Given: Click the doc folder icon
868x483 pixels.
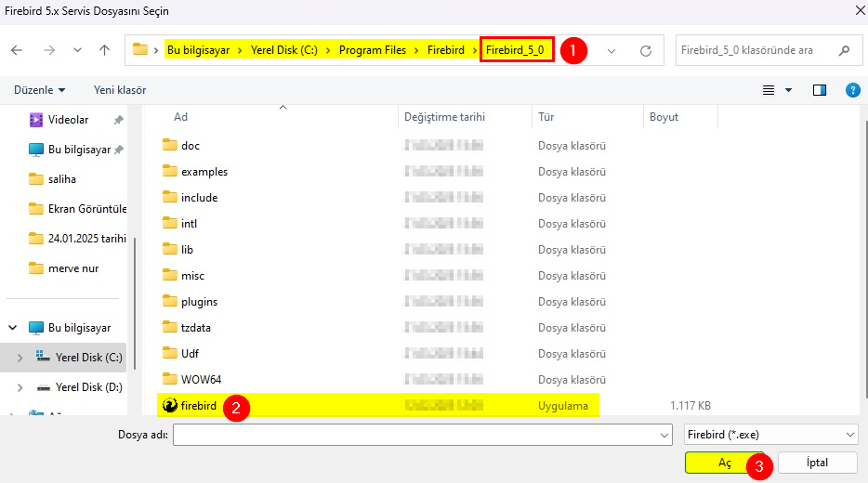Looking at the screenshot, I should (170, 145).
